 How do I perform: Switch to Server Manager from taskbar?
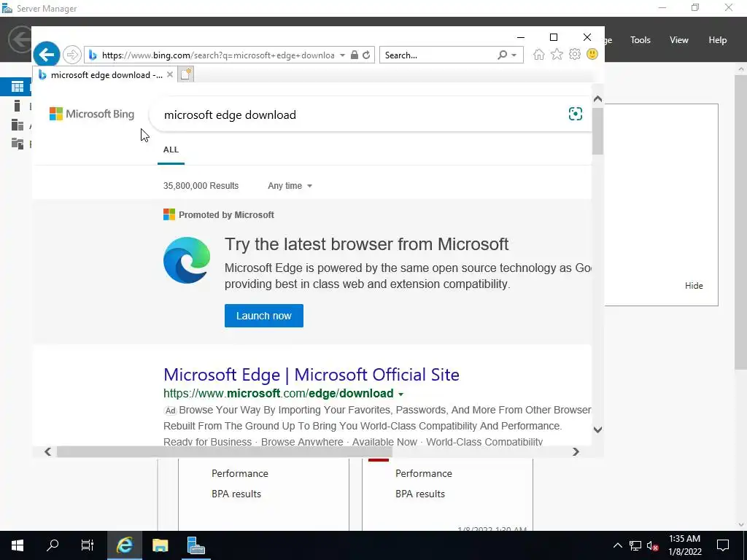196,545
